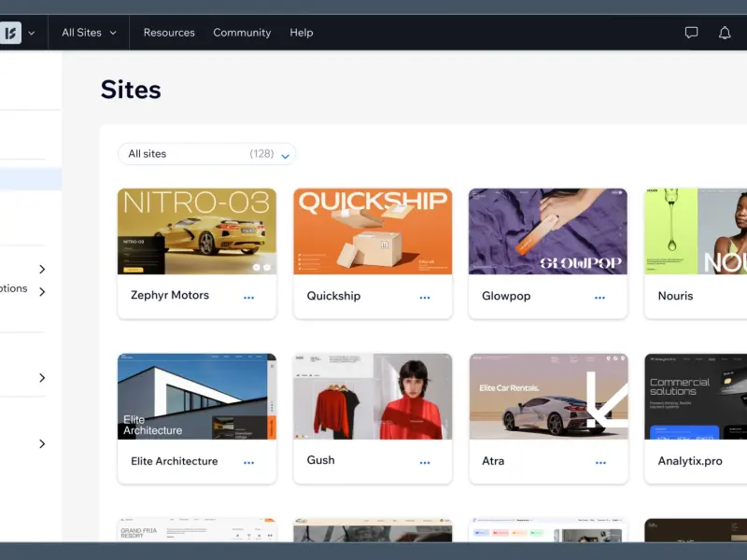
Task: Open more actions for Gush
Action: click(x=425, y=462)
